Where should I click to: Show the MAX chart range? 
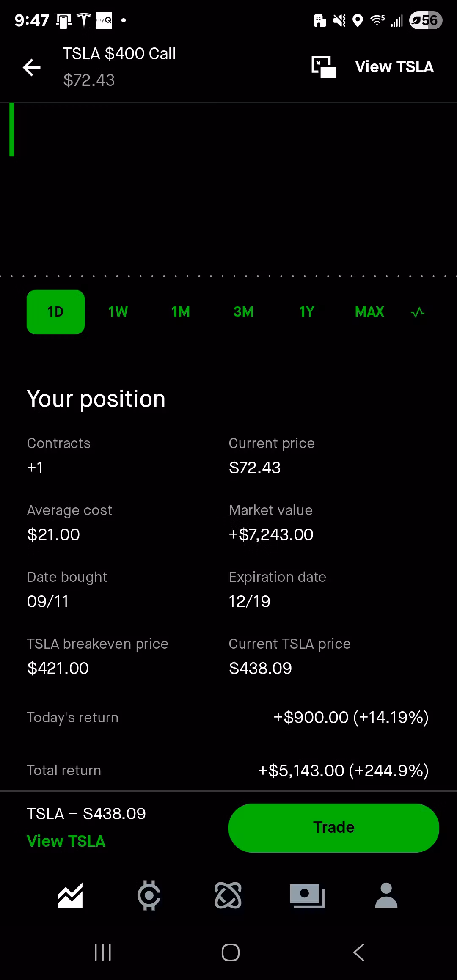point(369,312)
